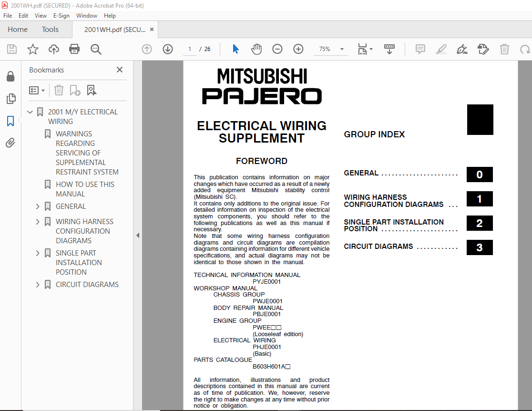Click the Save file icon

[12, 49]
